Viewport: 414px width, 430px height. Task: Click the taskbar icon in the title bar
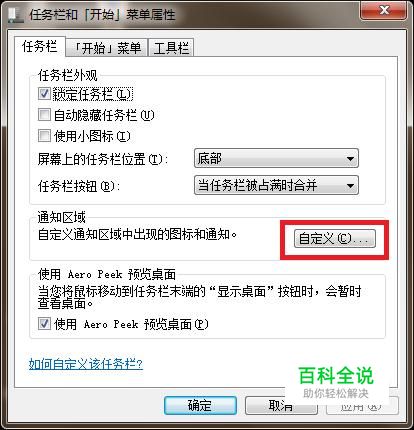[x=16, y=15]
